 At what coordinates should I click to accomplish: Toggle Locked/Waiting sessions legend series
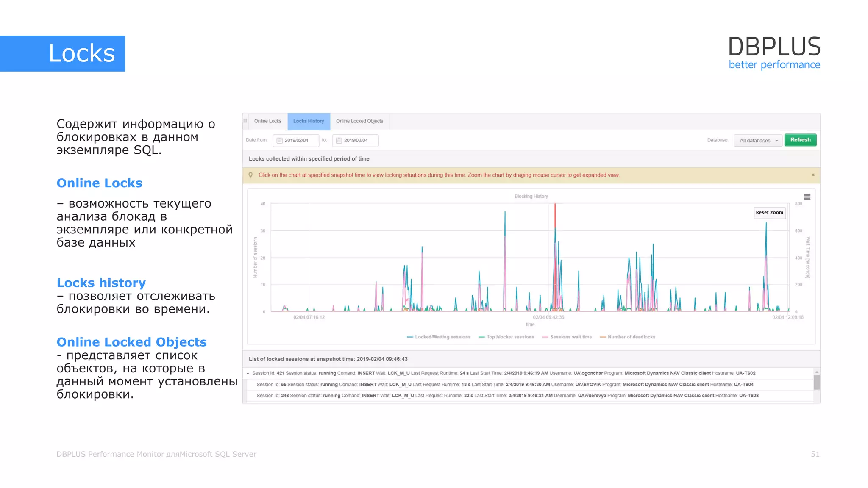[x=439, y=337]
